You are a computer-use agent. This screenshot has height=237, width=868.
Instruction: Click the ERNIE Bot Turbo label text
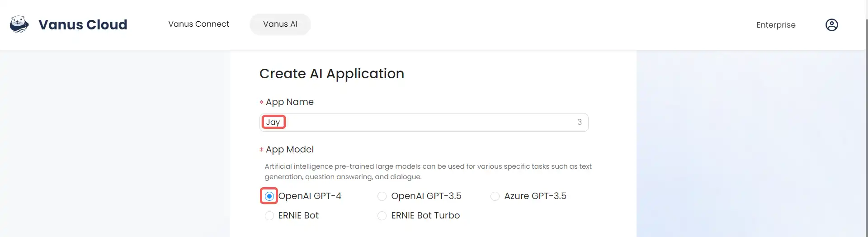pyautogui.click(x=425, y=216)
